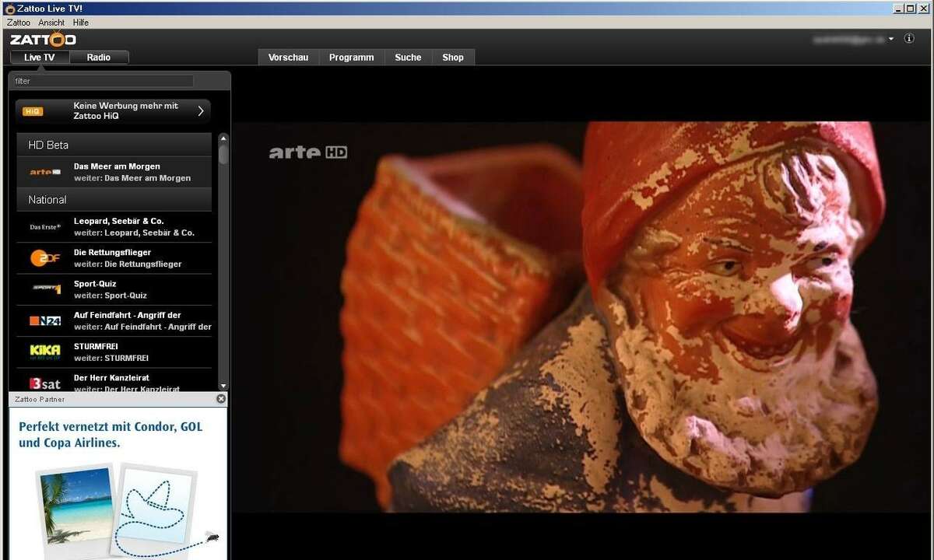Click the beach photo in the ad

[x=75, y=504]
